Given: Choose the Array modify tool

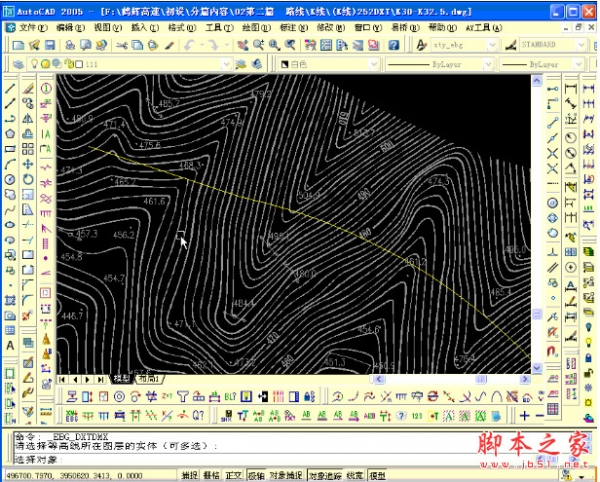Looking at the screenshot, I should [28, 149].
